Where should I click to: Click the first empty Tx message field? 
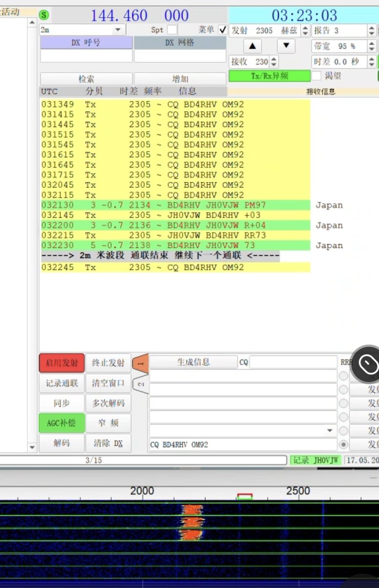[x=243, y=376]
